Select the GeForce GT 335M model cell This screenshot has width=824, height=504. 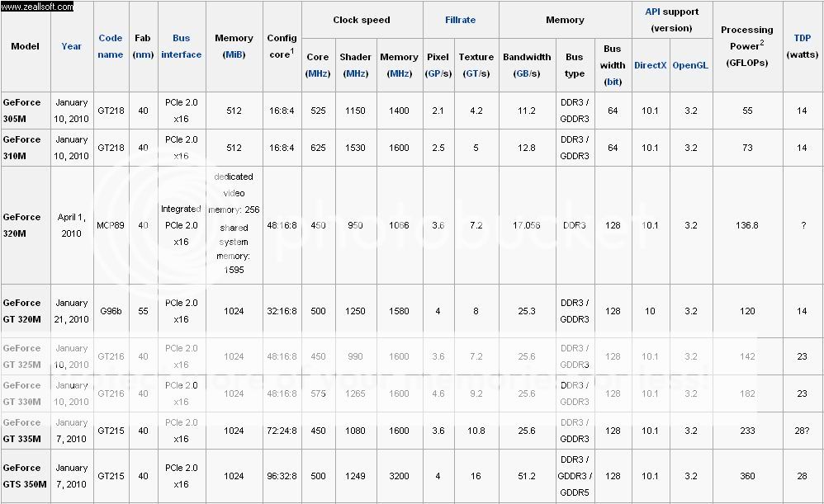21,431
